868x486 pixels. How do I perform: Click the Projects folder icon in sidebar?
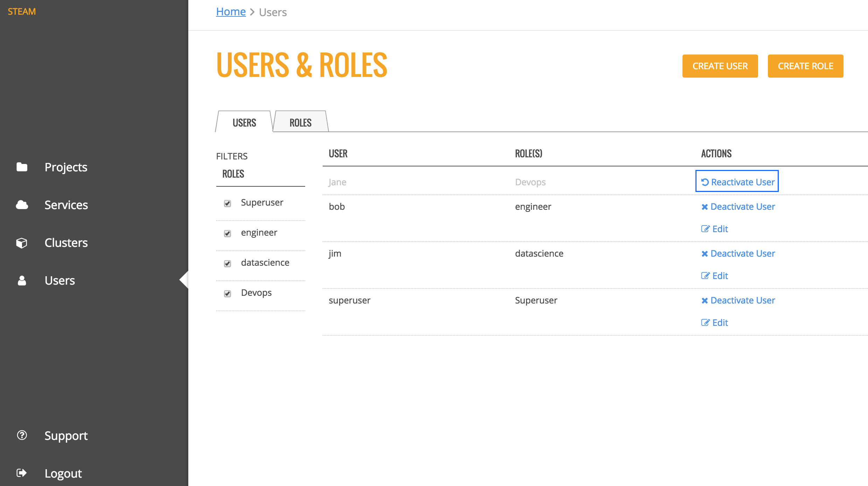click(22, 167)
